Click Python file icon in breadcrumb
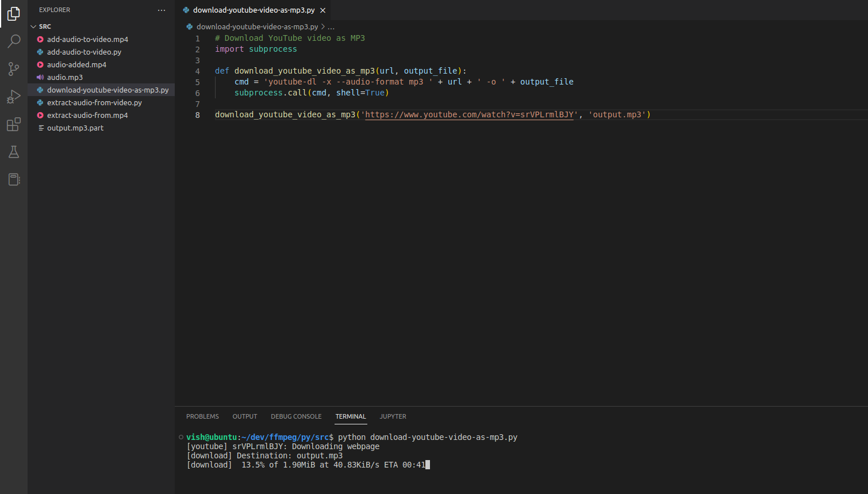This screenshot has width=868, height=494. (190, 26)
